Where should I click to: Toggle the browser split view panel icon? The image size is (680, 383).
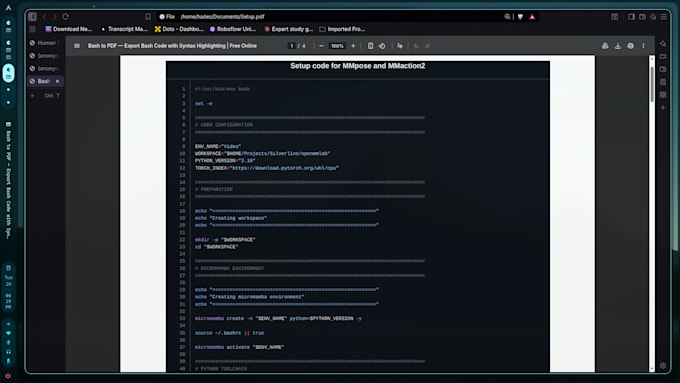631,16
